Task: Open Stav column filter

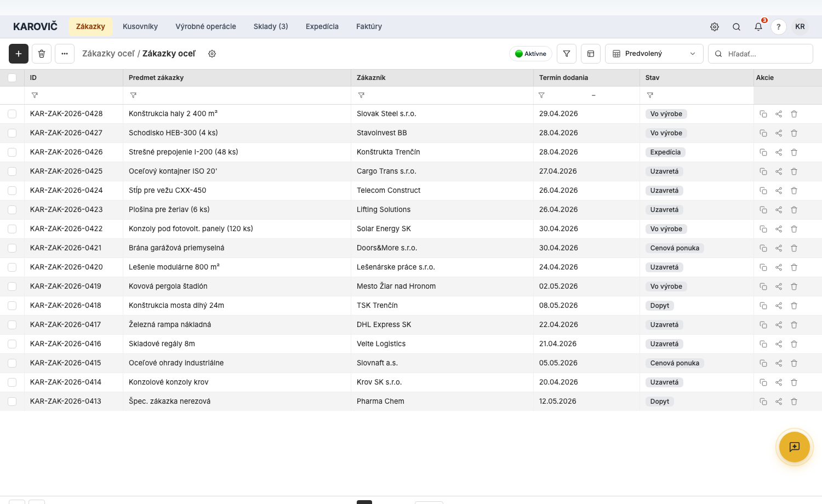Action: coord(650,95)
